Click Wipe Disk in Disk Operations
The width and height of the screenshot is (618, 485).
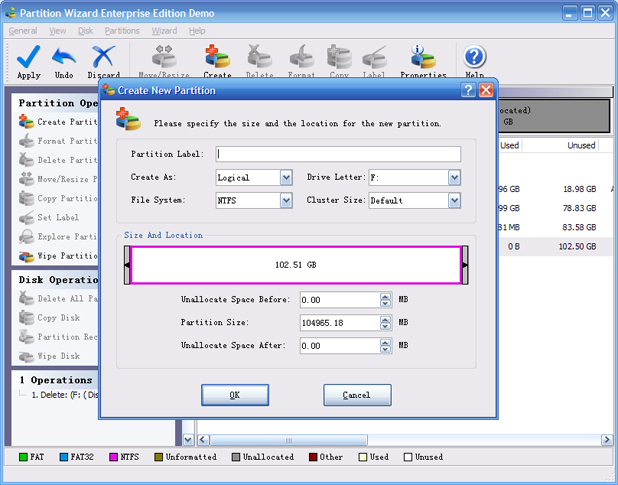click(x=49, y=356)
